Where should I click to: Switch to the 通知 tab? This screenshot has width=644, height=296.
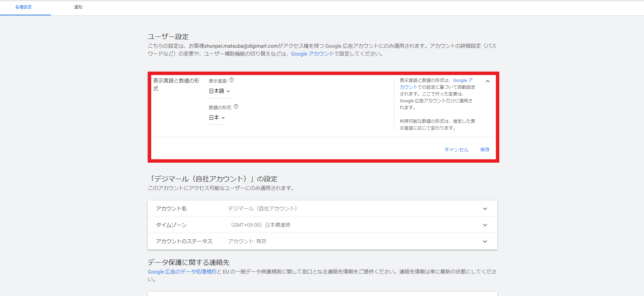coord(78,7)
